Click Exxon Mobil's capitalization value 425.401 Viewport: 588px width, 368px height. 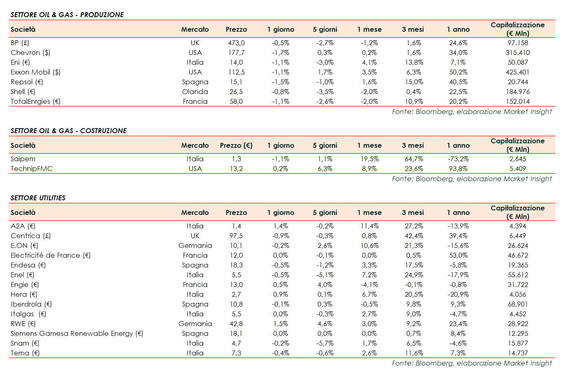518,72
